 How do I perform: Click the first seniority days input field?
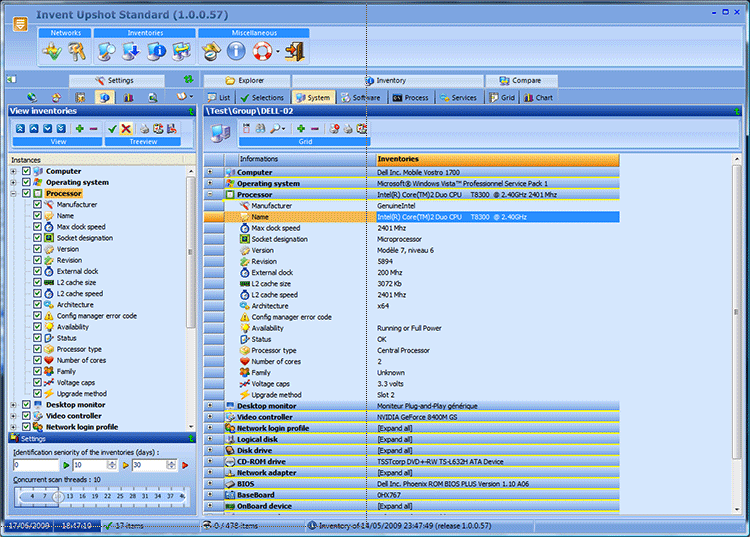[x=36, y=465]
